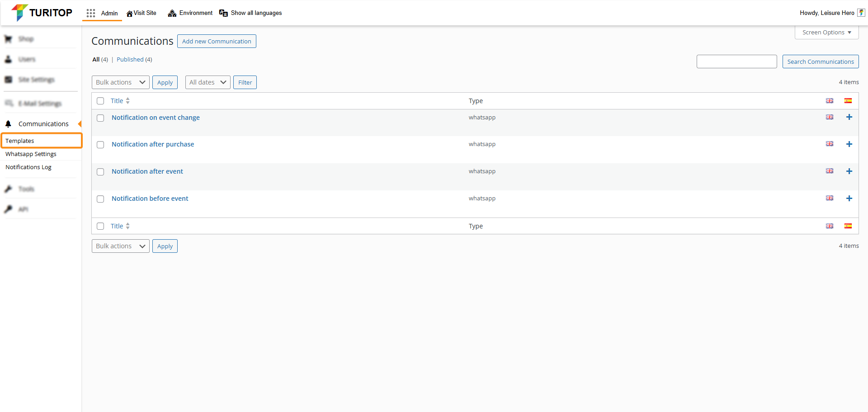Edit English version of Notification after purchase
Viewport: 868px width, 412px height.
point(829,144)
